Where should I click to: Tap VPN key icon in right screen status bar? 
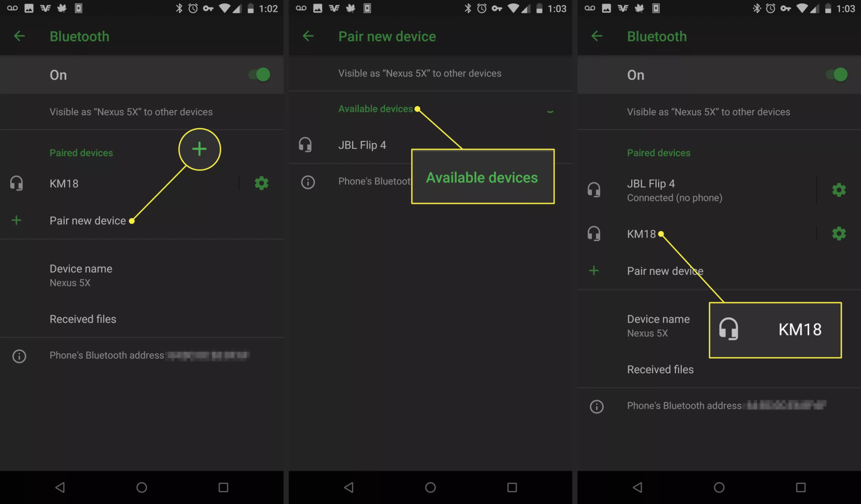pos(786,9)
